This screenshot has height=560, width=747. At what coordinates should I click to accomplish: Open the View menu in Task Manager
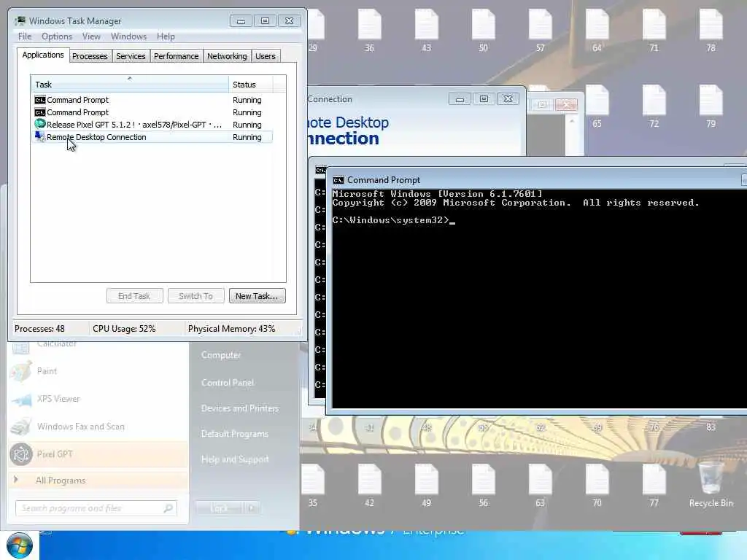coord(91,36)
